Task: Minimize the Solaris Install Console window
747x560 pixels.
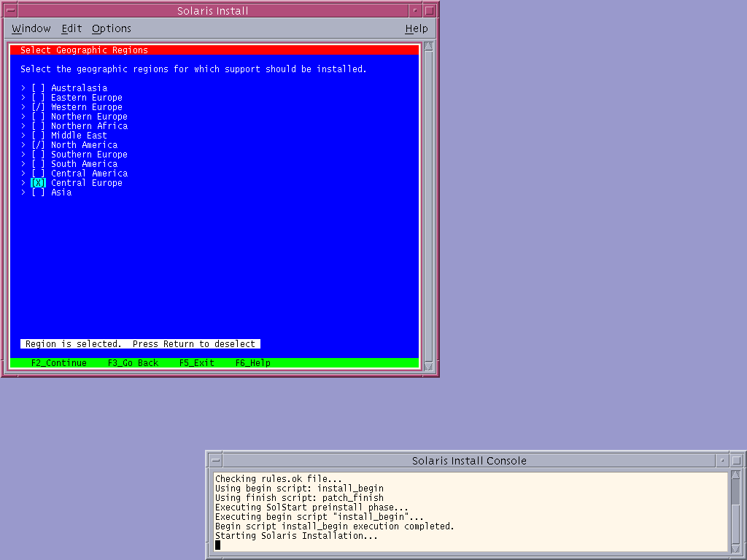Action: coord(722,461)
